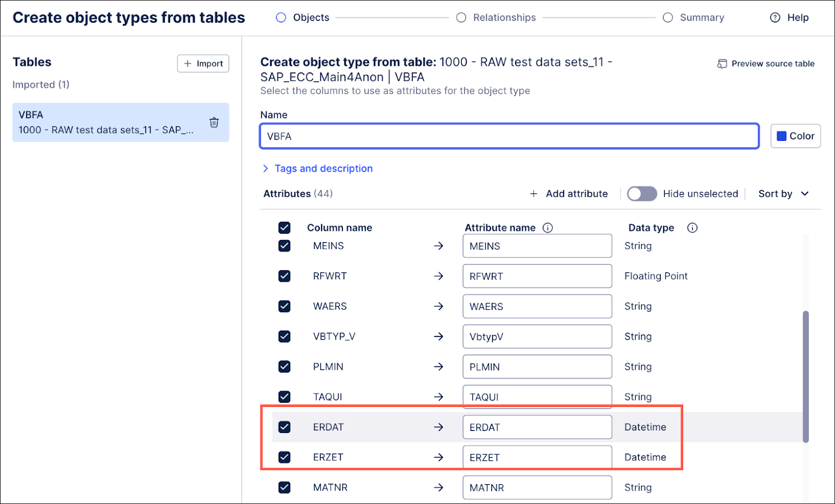Viewport: 835px width, 504px height.
Task: Open the Help link text
Action: (798, 18)
